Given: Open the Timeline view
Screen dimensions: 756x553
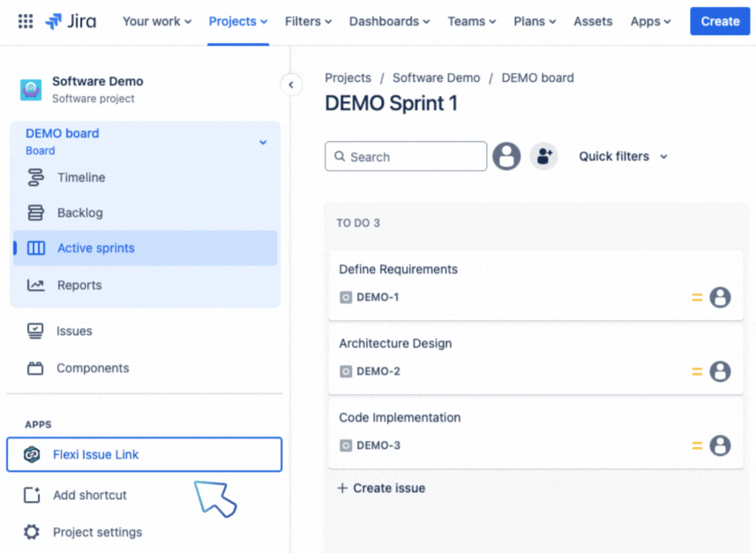Looking at the screenshot, I should (x=79, y=177).
